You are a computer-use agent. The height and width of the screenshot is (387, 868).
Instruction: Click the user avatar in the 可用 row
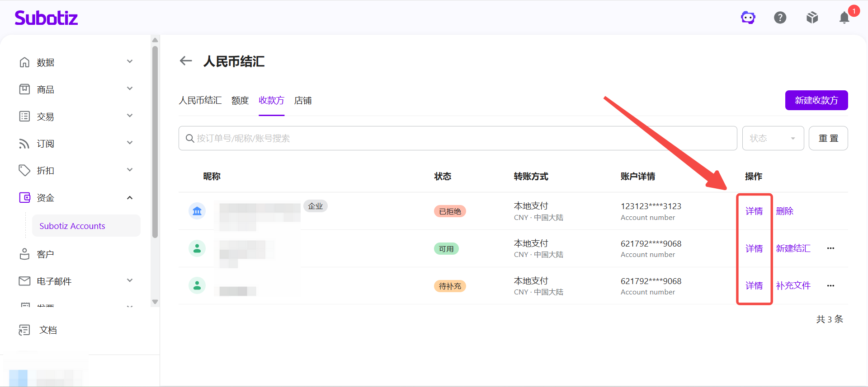pos(197,248)
